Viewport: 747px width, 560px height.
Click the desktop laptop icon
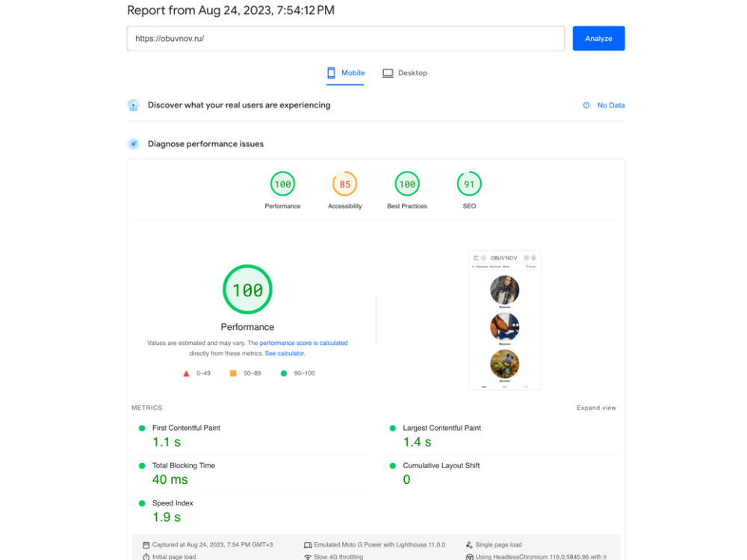click(x=388, y=73)
